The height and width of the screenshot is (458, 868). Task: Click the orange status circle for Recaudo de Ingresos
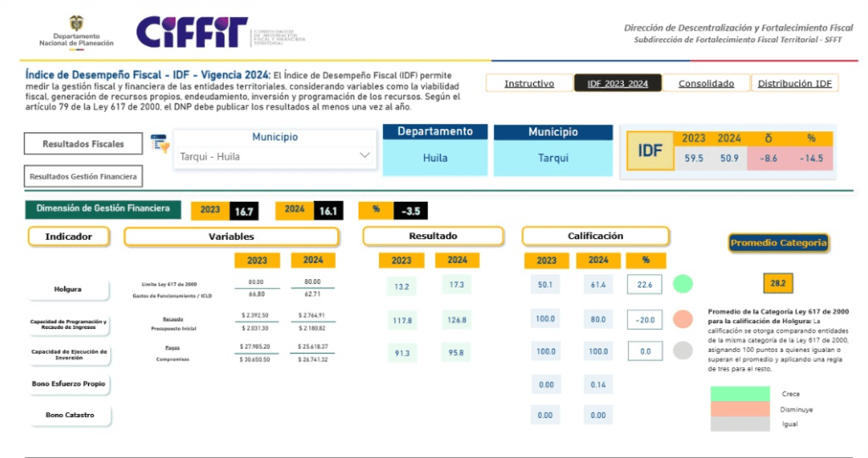[683, 320]
